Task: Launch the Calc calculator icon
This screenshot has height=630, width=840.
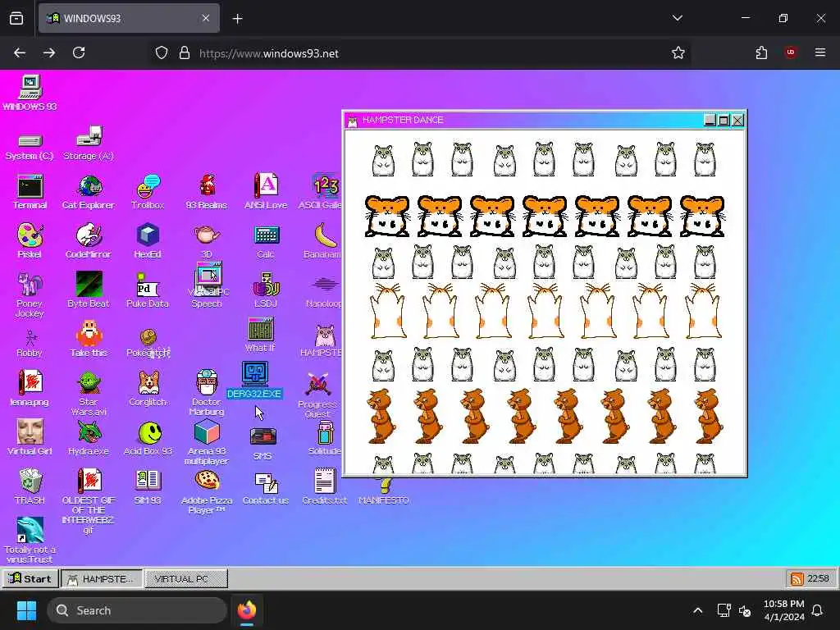Action: (x=266, y=241)
